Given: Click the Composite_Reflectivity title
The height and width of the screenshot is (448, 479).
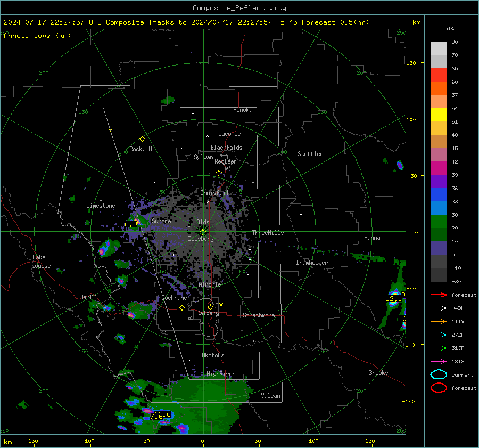Looking at the screenshot, I should [x=240, y=8].
